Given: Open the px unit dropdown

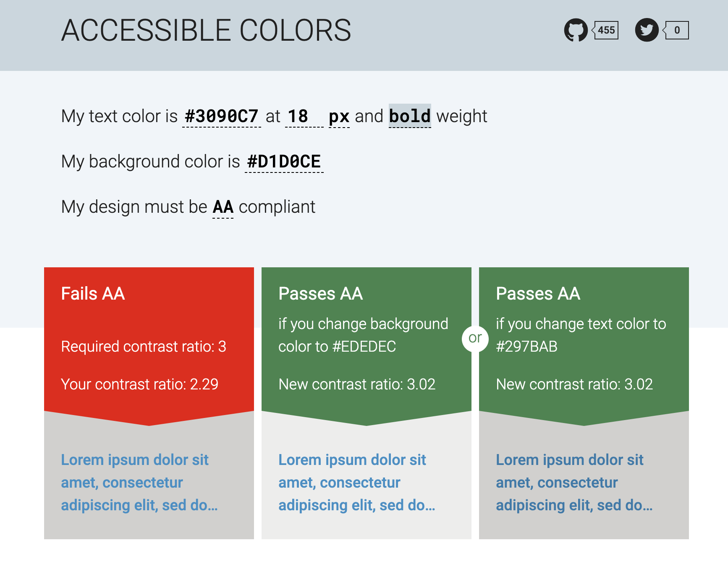Looking at the screenshot, I should pos(338,116).
